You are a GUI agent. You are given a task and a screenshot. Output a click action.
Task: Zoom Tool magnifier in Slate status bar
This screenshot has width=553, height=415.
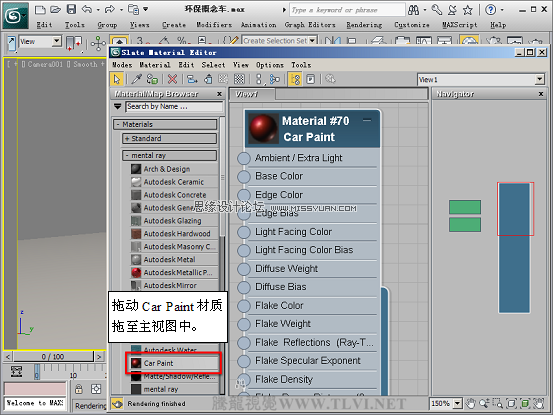tap(484, 403)
